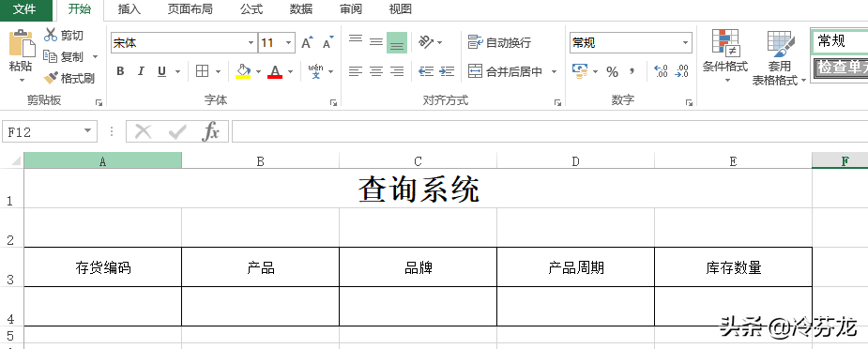Open 字体 group dialog launcher

click(x=334, y=102)
